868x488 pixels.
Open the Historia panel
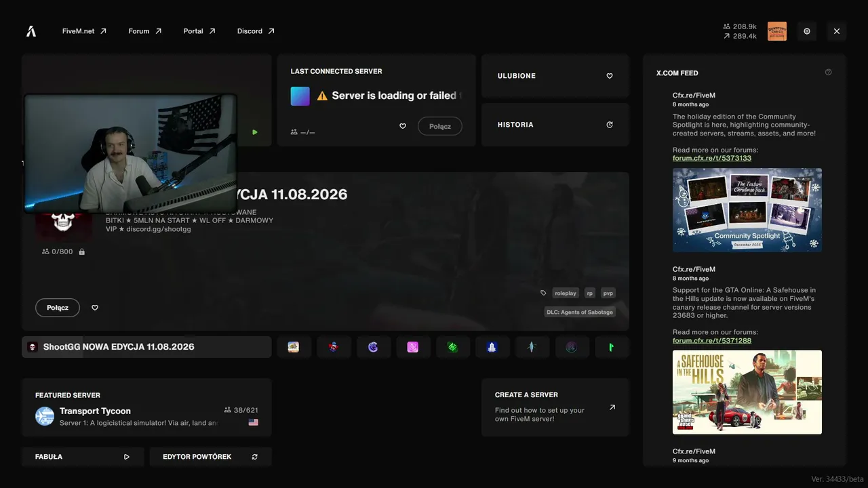pyautogui.click(x=555, y=125)
